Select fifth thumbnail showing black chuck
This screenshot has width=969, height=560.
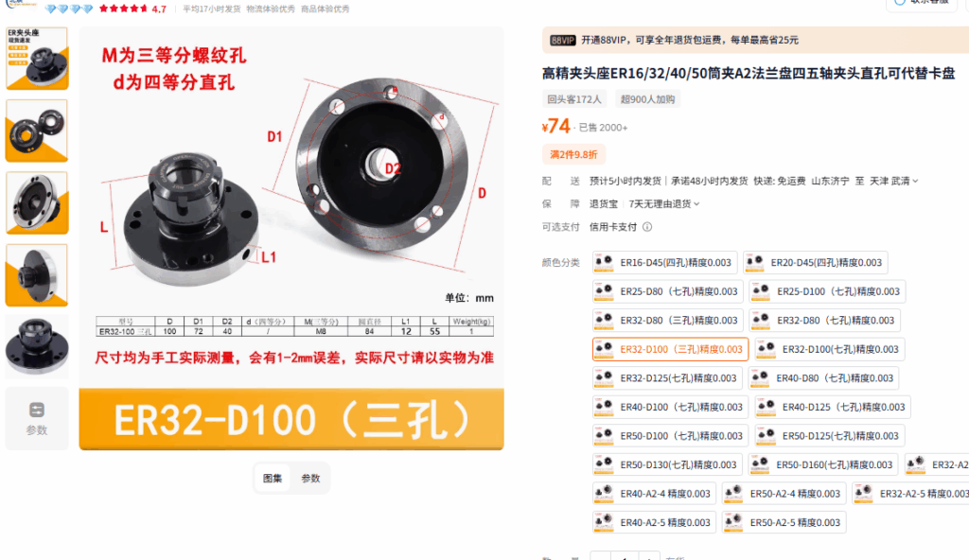coord(37,347)
